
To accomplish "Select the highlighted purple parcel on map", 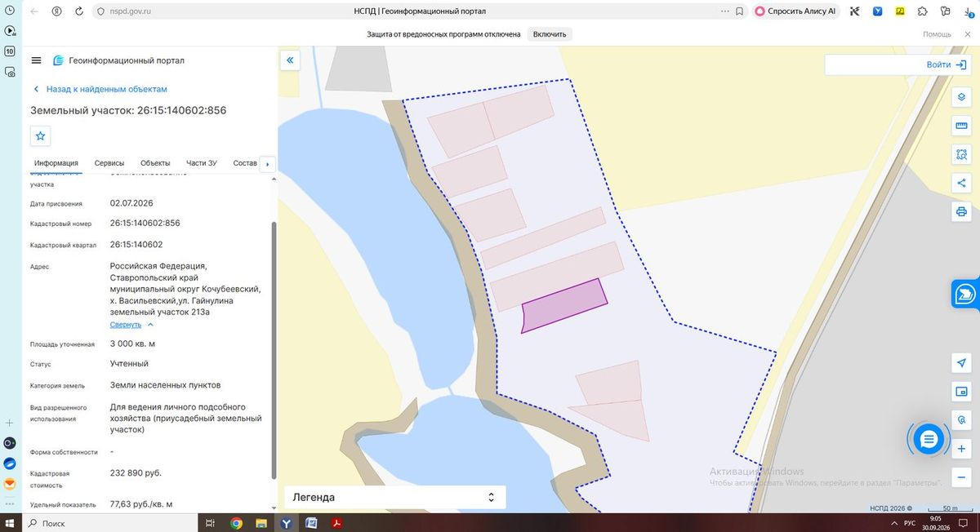I will click(563, 305).
